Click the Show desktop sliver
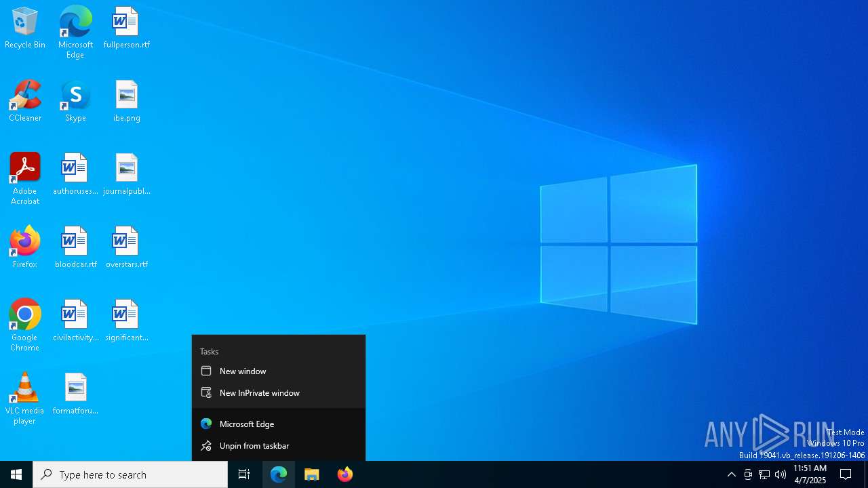The width and height of the screenshot is (868, 488). (866, 474)
